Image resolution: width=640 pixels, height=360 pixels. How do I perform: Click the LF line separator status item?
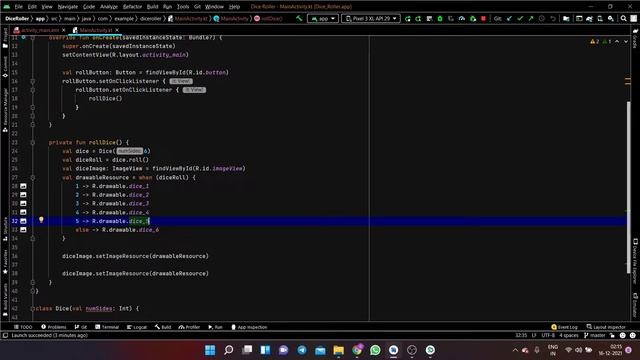click(x=534, y=335)
